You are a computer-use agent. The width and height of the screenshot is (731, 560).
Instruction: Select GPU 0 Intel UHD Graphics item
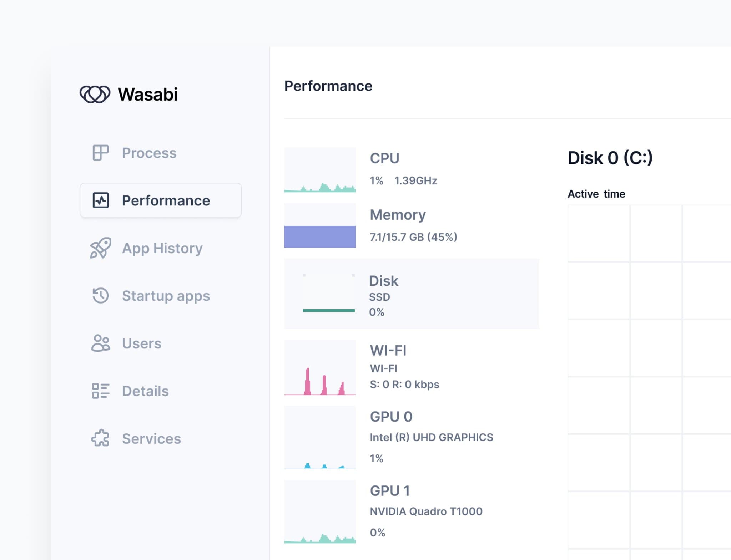(431, 437)
